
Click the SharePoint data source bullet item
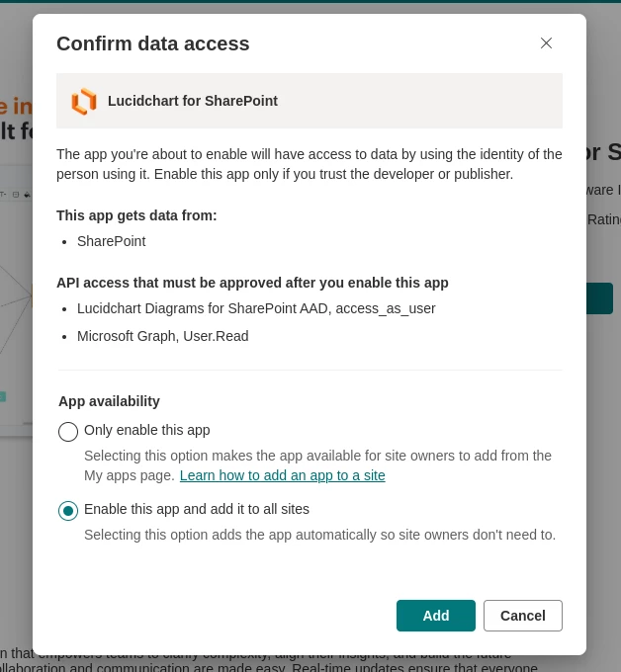tap(111, 241)
